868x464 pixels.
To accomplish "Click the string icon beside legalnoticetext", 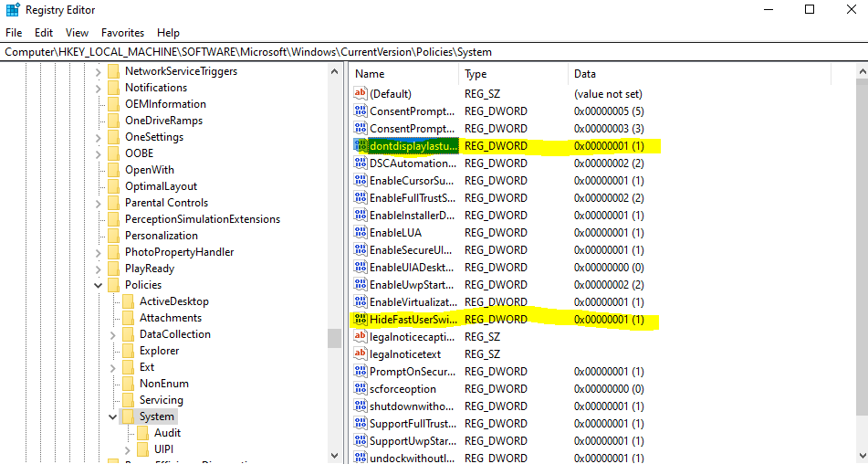I will point(361,353).
